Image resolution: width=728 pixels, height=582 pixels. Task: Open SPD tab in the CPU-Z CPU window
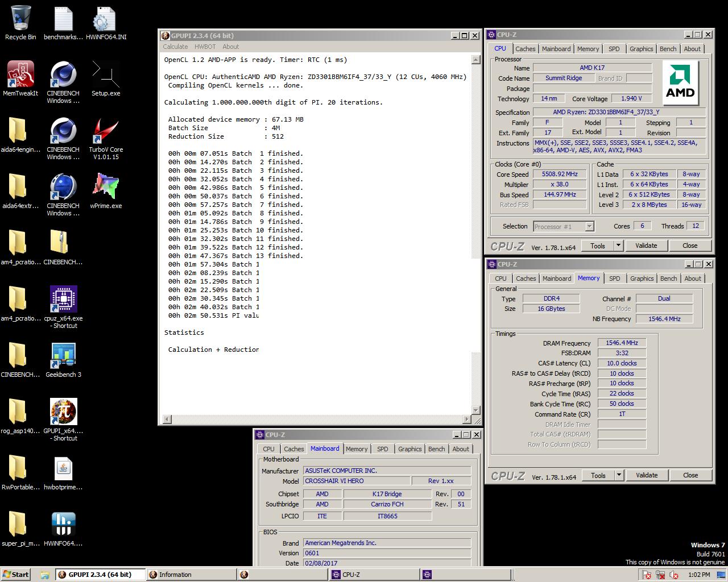614,49
